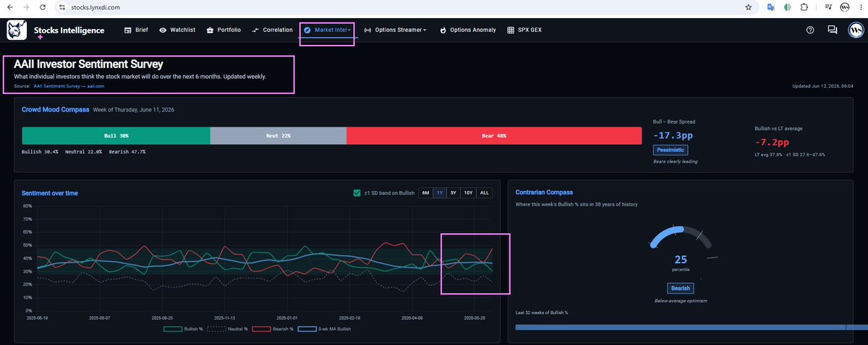Follow the AAII Sentiment Survey — aaii.com link
This screenshot has width=868, height=345.
pyautogui.click(x=69, y=86)
